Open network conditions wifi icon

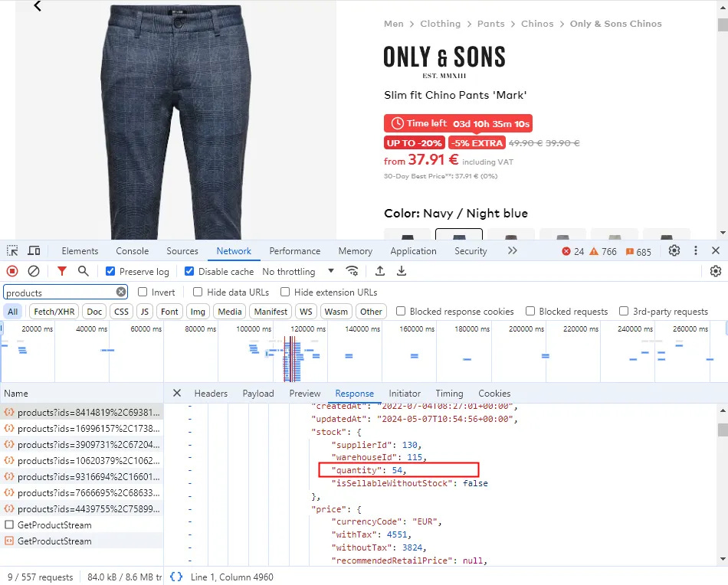click(353, 271)
